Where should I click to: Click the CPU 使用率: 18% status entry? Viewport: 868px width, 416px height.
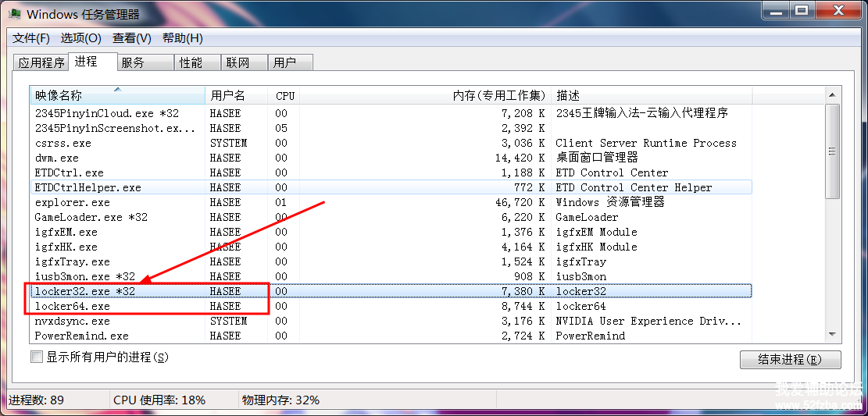[159, 400]
